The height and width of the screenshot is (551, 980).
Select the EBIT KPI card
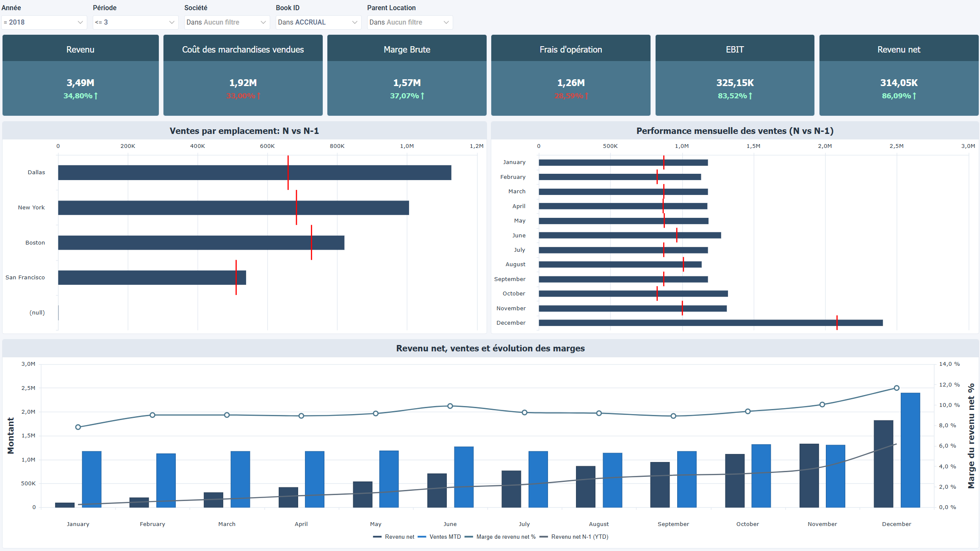[734, 75]
